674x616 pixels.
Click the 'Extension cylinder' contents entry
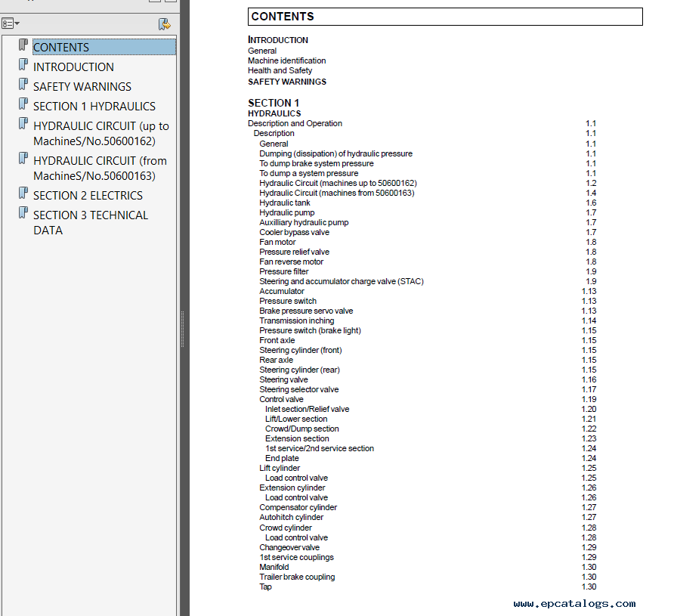point(292,488)
